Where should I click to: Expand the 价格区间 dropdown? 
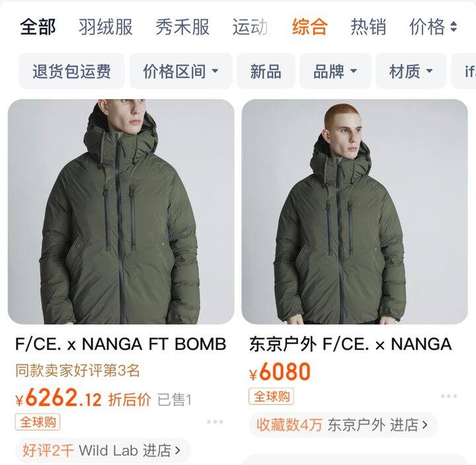pos(181,71)
